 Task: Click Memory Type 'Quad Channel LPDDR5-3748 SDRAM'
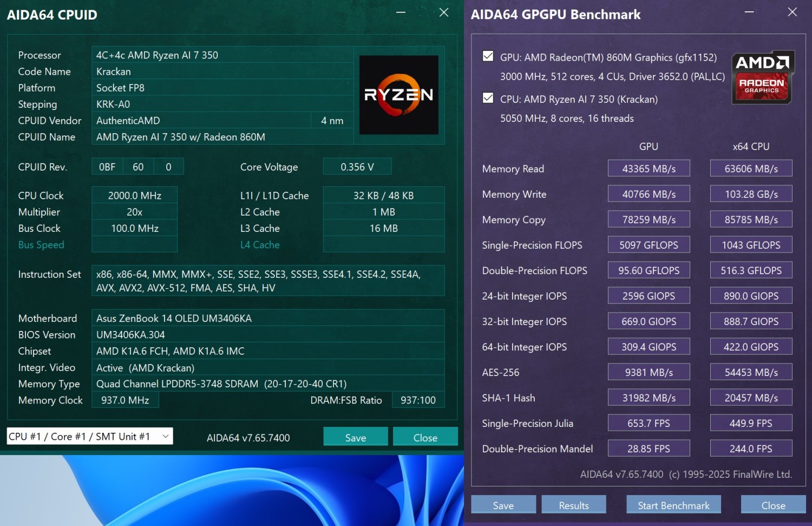[269, 384]
